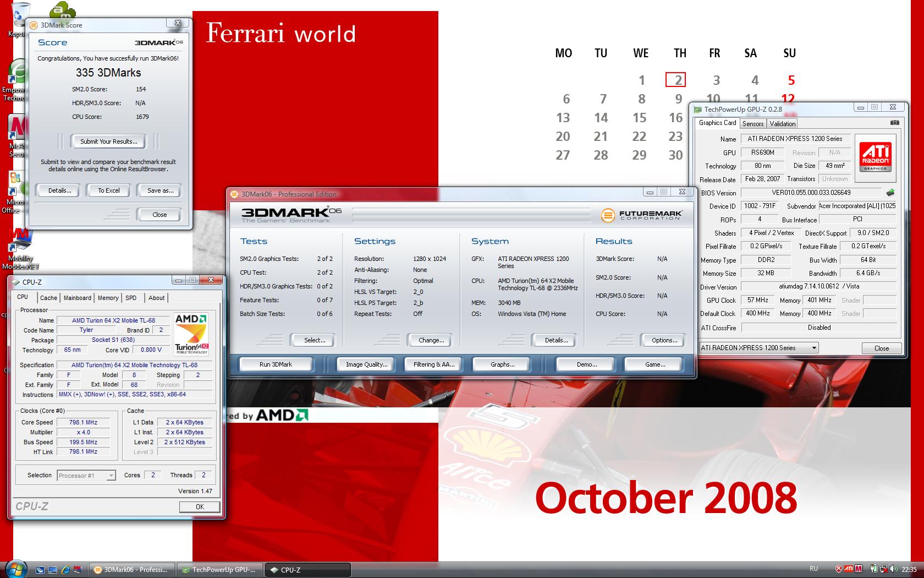Select Mobility Modder.NET desktop shortcut

[x=20, y=249]
